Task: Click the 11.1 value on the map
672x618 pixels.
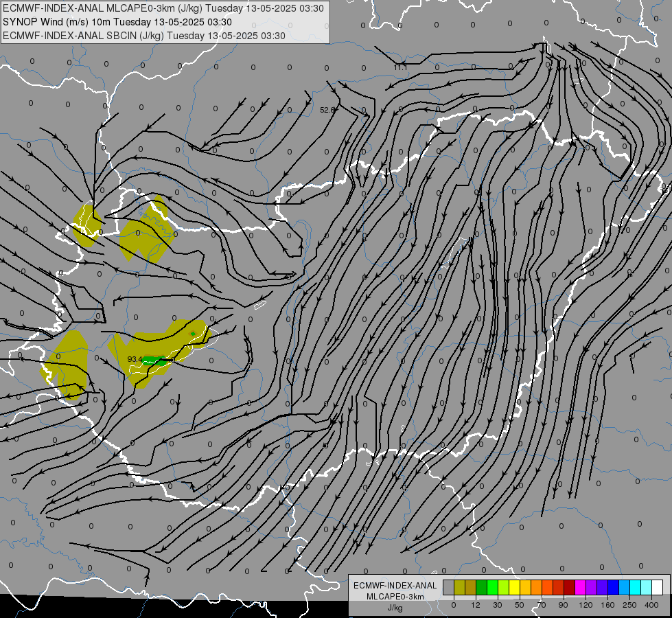Action: (400, 67)
